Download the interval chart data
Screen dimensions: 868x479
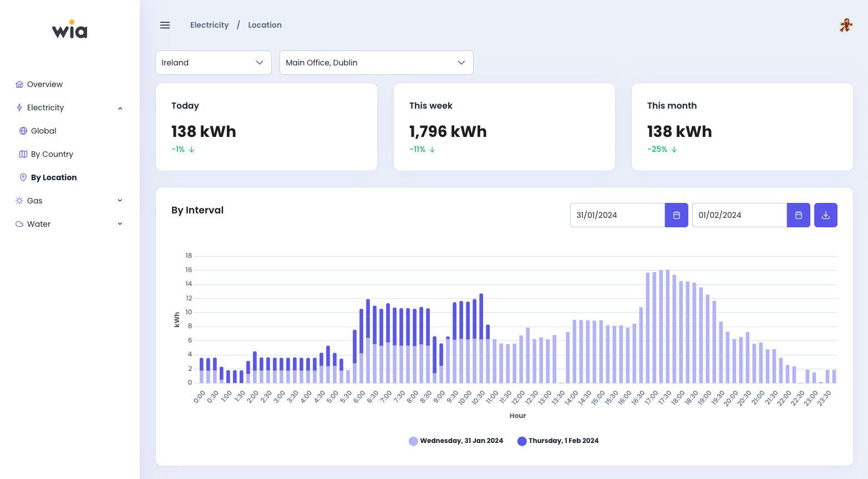coord(826,215)
